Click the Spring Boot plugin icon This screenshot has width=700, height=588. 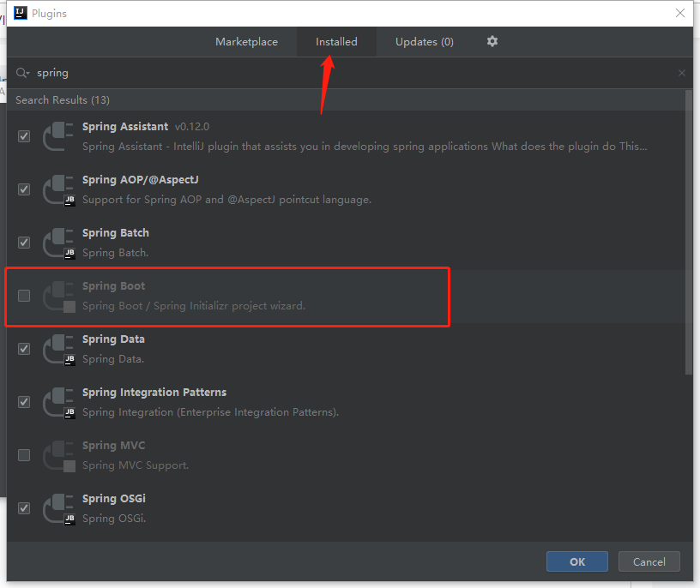point(58,296)
